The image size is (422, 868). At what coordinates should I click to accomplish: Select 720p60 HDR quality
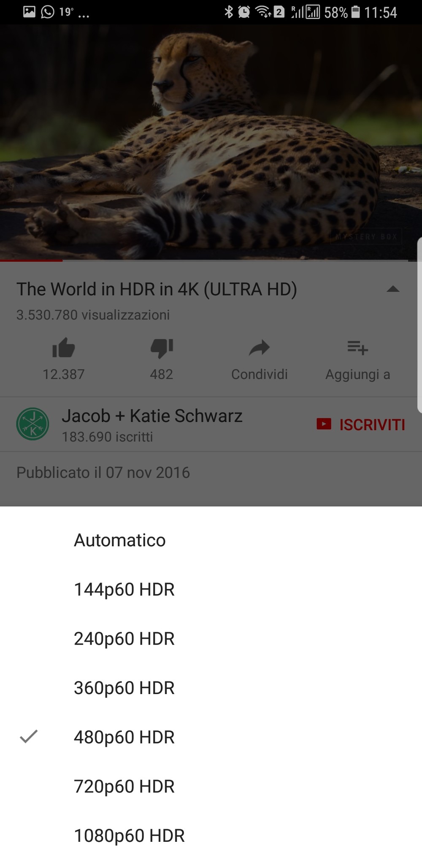(211, 787)
